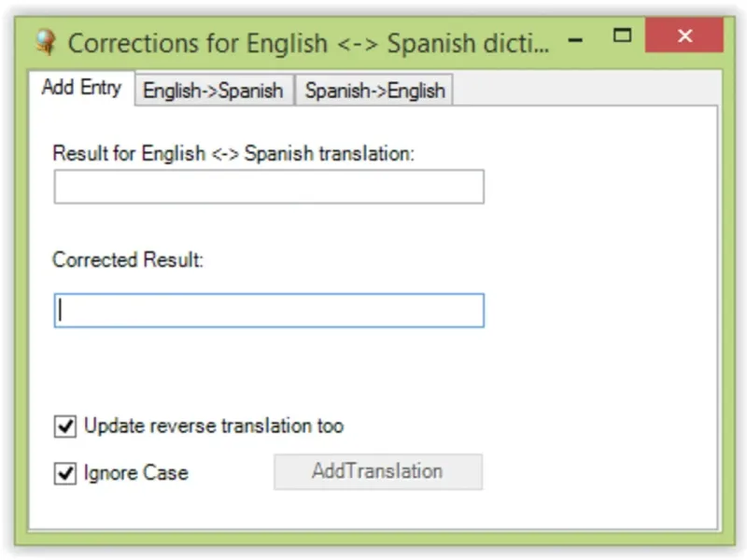Viewport: 747px width, 560px height.
Task: Open the English->Spanish tab
Action: tap(213, 91)
